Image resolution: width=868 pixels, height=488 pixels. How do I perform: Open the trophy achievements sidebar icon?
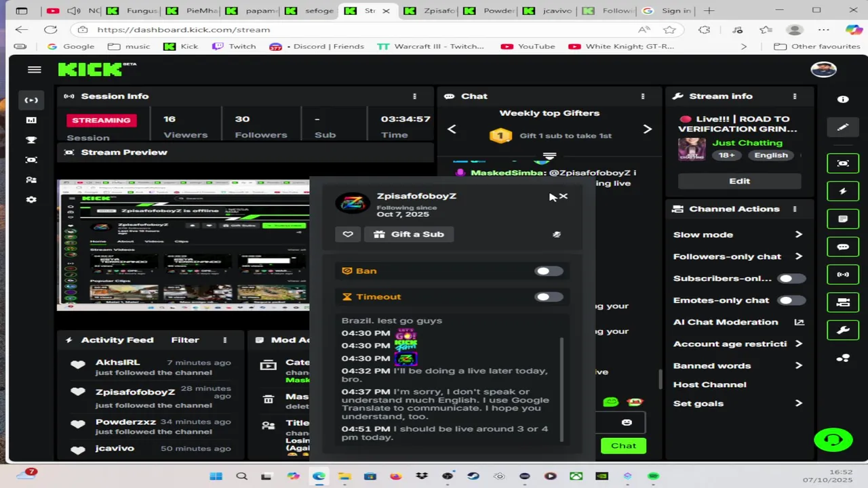pos(31,140)
